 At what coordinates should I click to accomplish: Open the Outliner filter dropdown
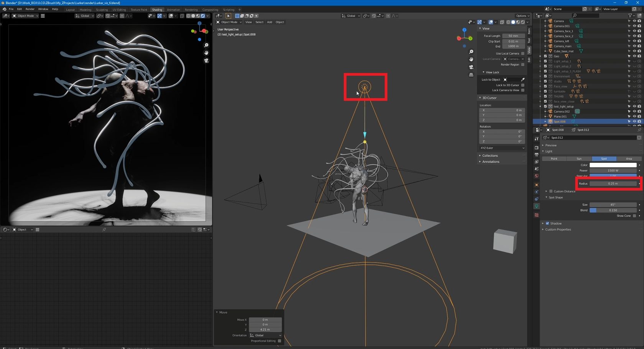pos(631,16)
